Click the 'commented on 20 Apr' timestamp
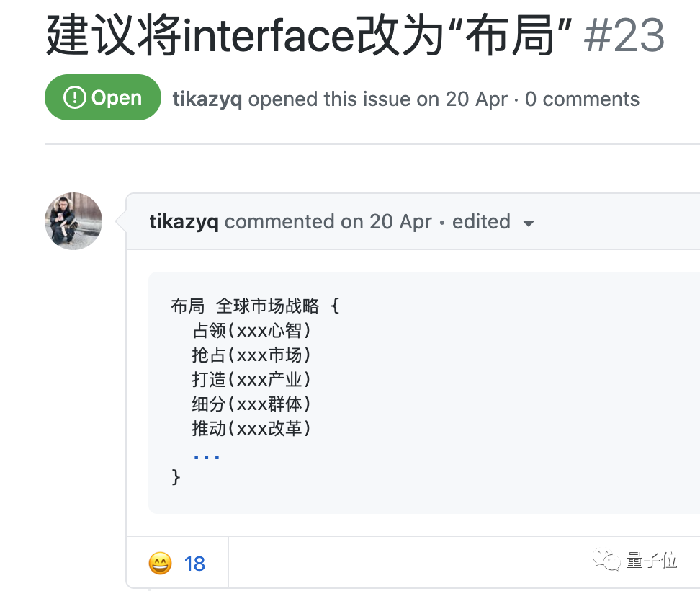 (x=328, y=221)
